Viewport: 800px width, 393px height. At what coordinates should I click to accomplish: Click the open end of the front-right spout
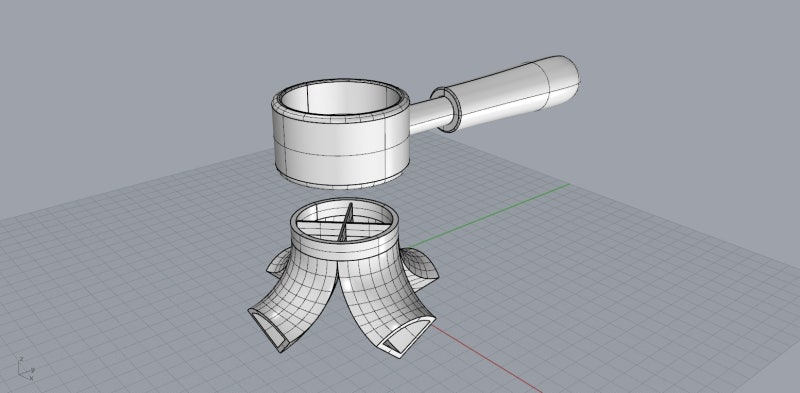click(408, 337)
